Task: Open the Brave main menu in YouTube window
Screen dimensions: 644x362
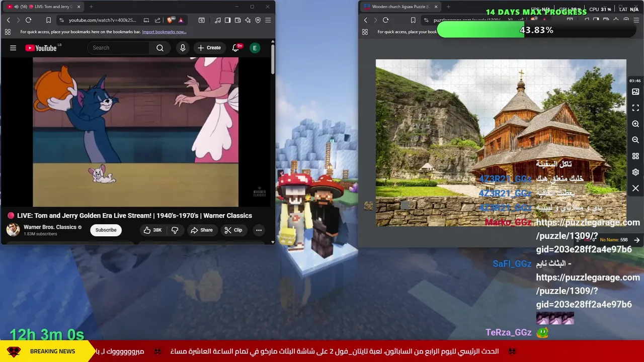Action: 268,20
